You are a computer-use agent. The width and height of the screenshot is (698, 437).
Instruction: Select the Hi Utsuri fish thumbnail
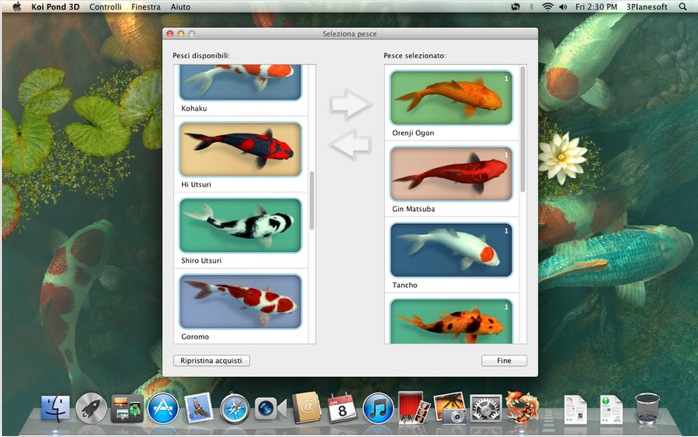coord(240,150)
